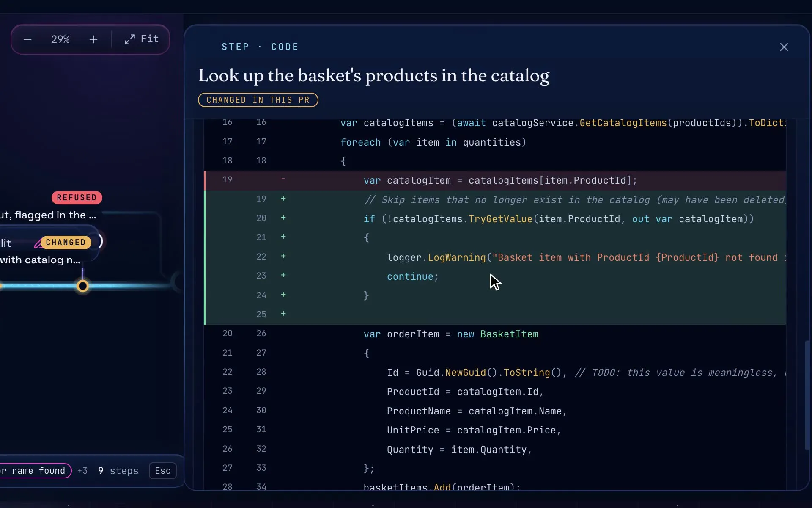
Task: Click the 'Changed in this PR' label
Action: coord(258,100)
